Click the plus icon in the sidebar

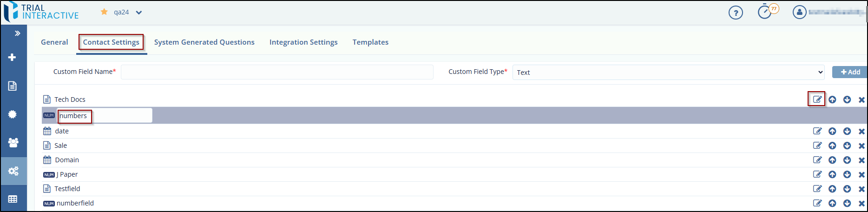click(x=13, y=57)
